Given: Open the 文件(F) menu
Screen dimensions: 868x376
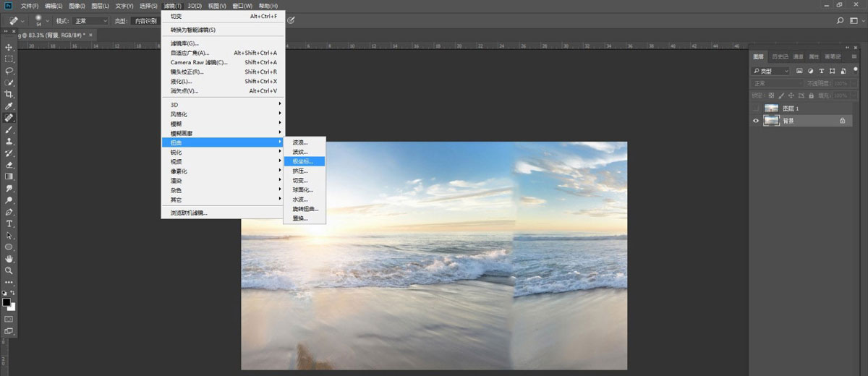Looking at the screenshot, I should pyautogui.click(x=30, y=6).
